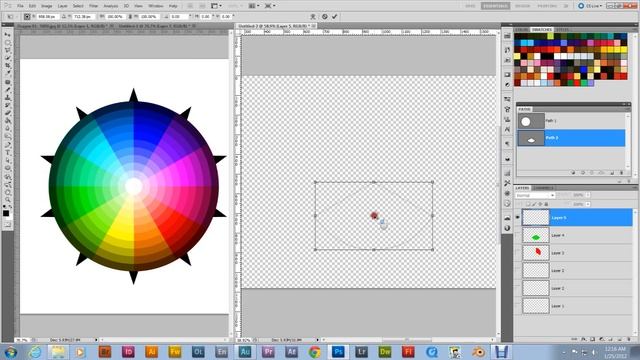This screenshot has width=640, height=360.
Task: Open the View Extras dropdown
Action: (216, 6)
